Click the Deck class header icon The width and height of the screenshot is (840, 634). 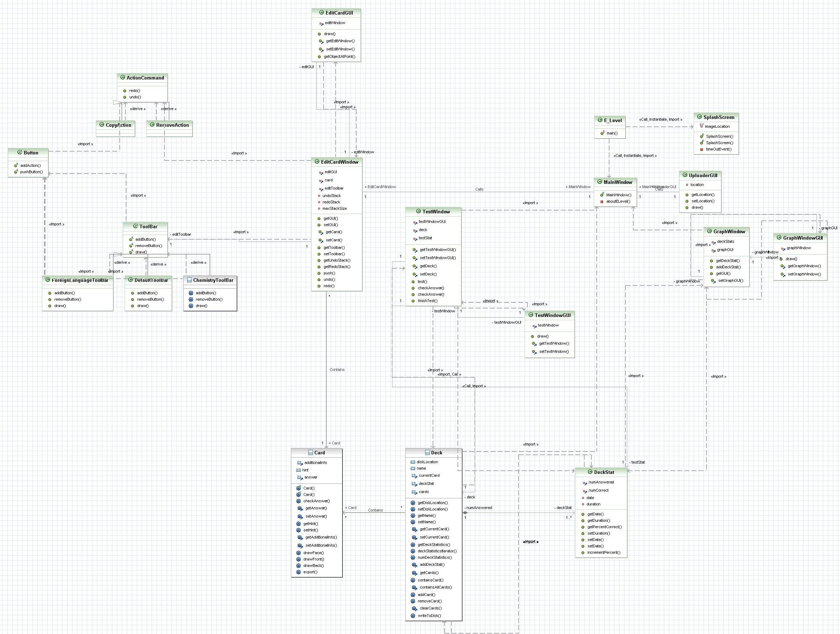click(427, 453)
